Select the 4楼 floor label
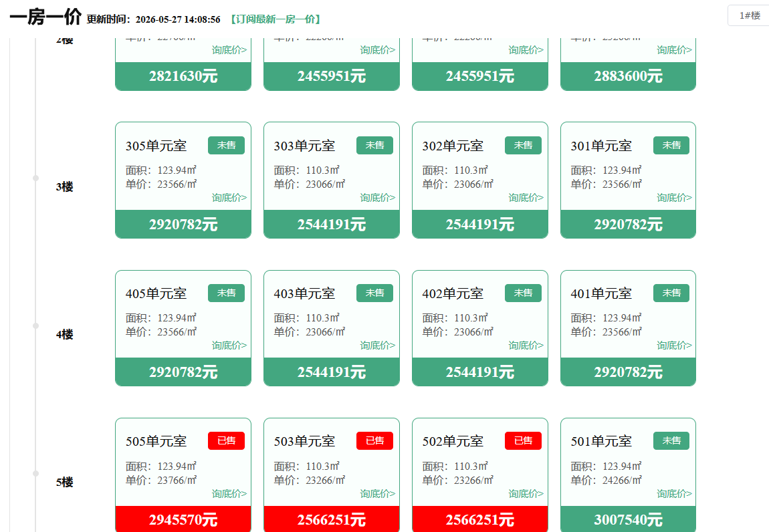 tap(64, 334)
